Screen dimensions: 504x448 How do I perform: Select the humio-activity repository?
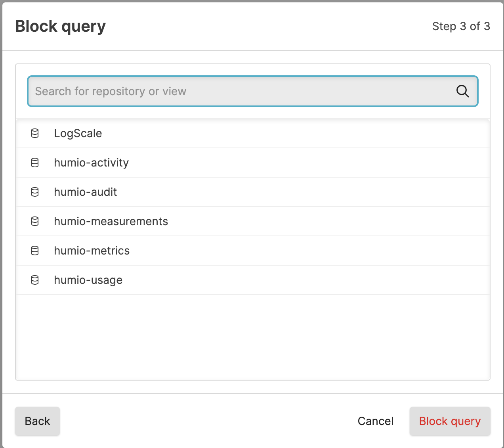[91, 163]
